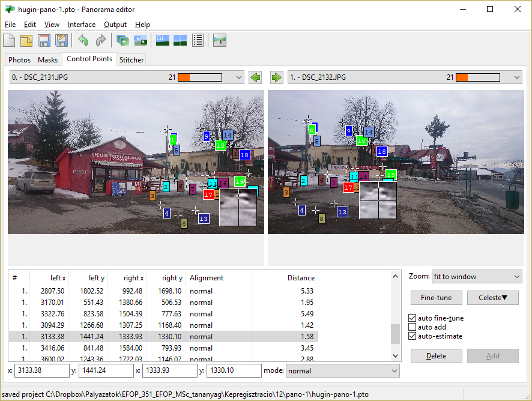The width and height of the screenshot is (532, 401).
Task: Open the Interface menu
Action: pos(82,25)
